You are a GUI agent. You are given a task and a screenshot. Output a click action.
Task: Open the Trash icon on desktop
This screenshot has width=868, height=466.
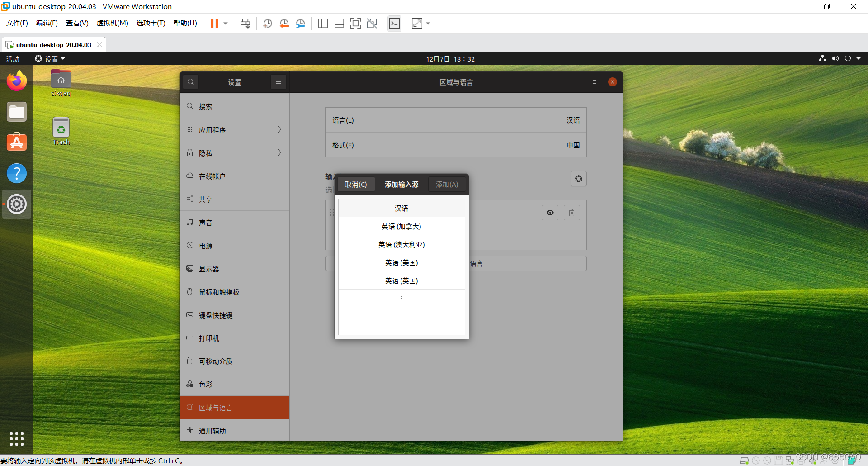[61, 132]
